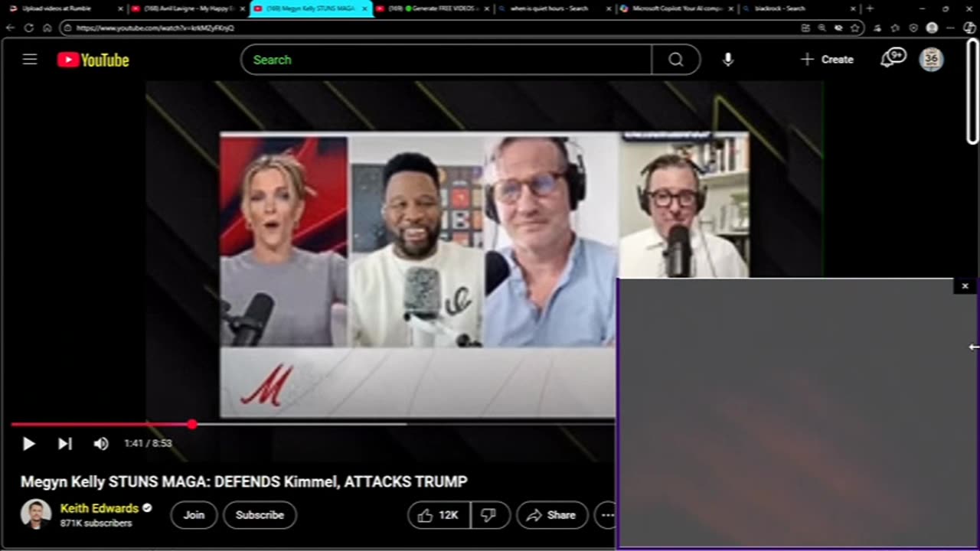Close the blackrock Search tab

tap(853, 9)
